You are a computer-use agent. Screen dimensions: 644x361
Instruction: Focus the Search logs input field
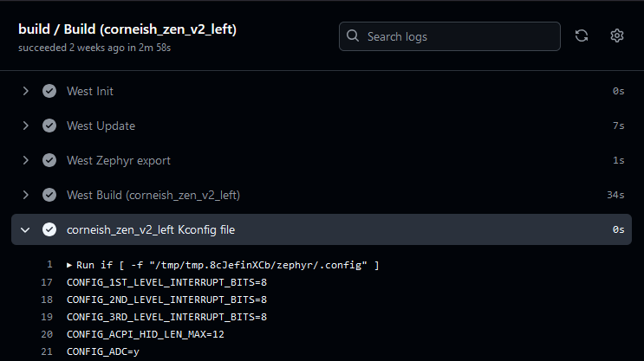pyautogui.click(x=459, y=36)
